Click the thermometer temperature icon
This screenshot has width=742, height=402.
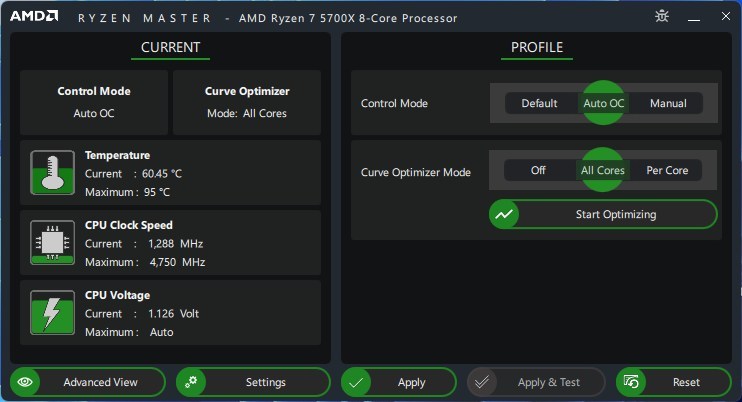(x=53, y=173)
